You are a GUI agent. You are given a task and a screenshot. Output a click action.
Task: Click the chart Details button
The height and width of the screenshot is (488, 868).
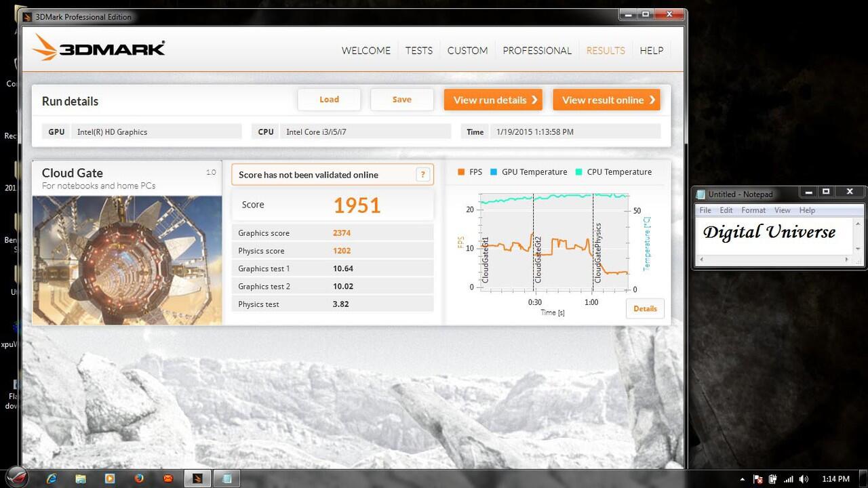[645, 308]
